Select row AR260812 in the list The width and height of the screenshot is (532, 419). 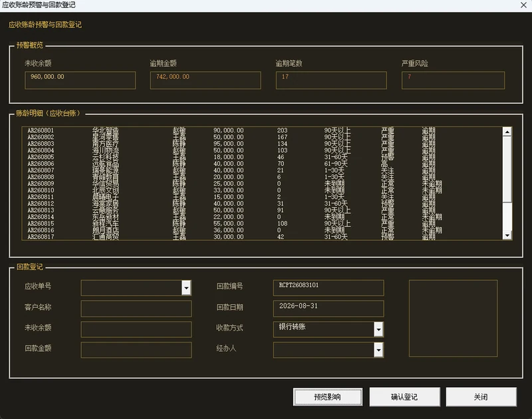(x=262, y=204)
